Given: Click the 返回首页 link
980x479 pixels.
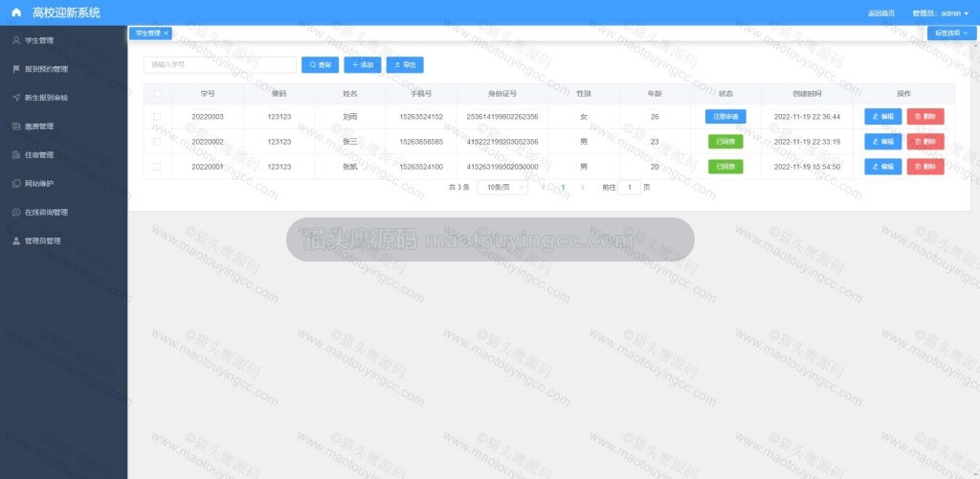Looking at the screenshot, I should point(880,13).
